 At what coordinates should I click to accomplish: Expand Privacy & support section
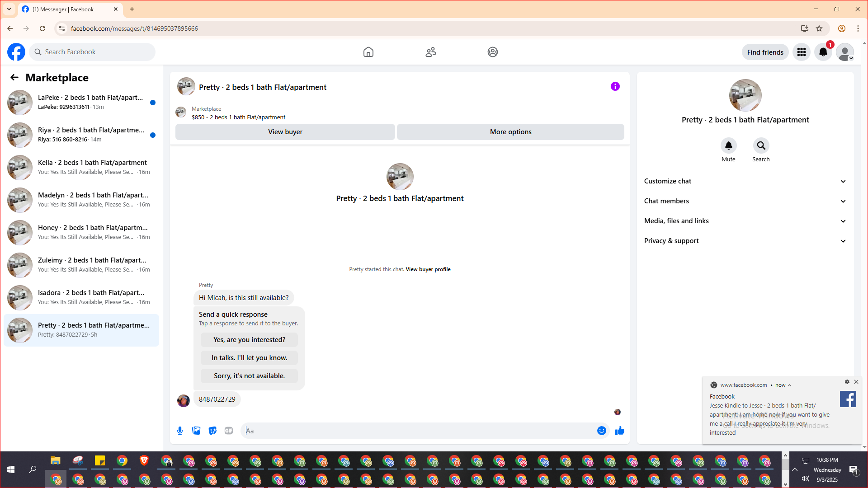pos(745,241)
